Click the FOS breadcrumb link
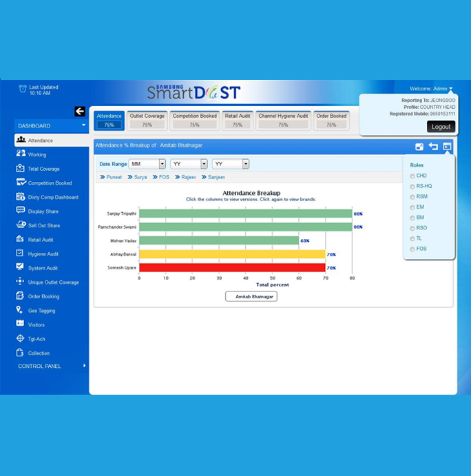 (x=164, y=177)
